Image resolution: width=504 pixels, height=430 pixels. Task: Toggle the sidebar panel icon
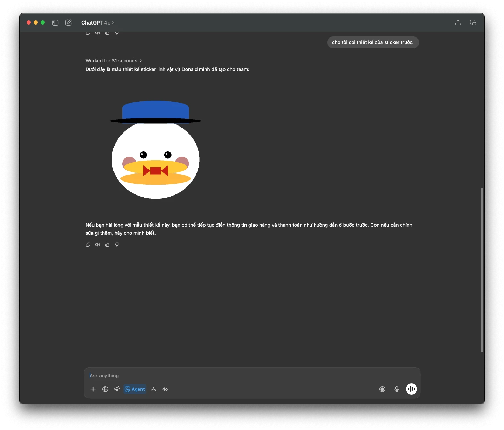click(55, 22)
